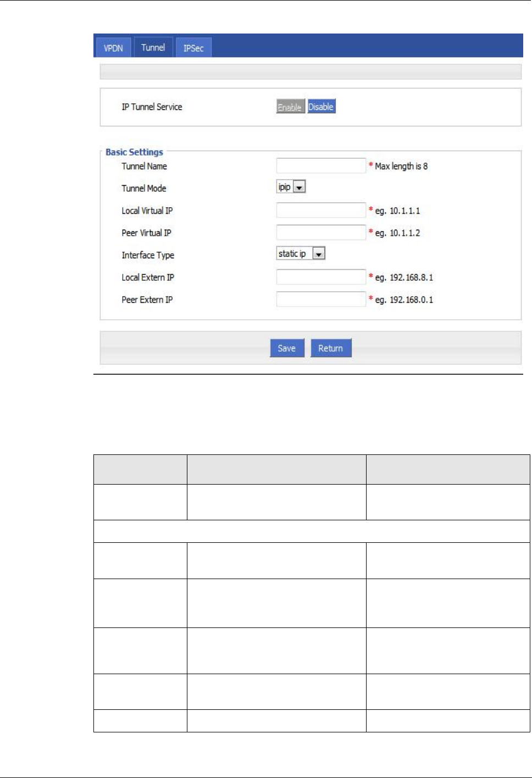532x778 pixels.
Task: Enable the IP Tunnel Service
Action: tap(290, 107)
